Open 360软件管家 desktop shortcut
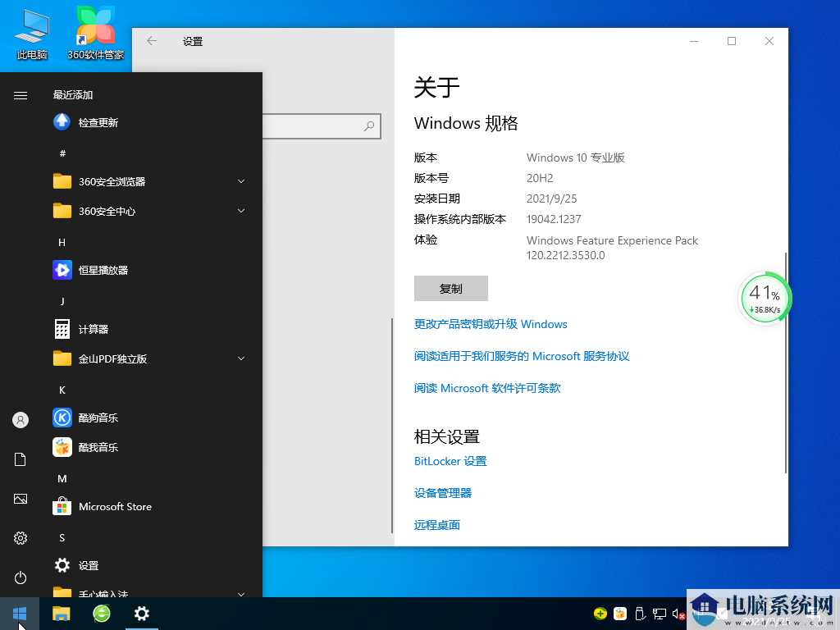 (95, 34)
